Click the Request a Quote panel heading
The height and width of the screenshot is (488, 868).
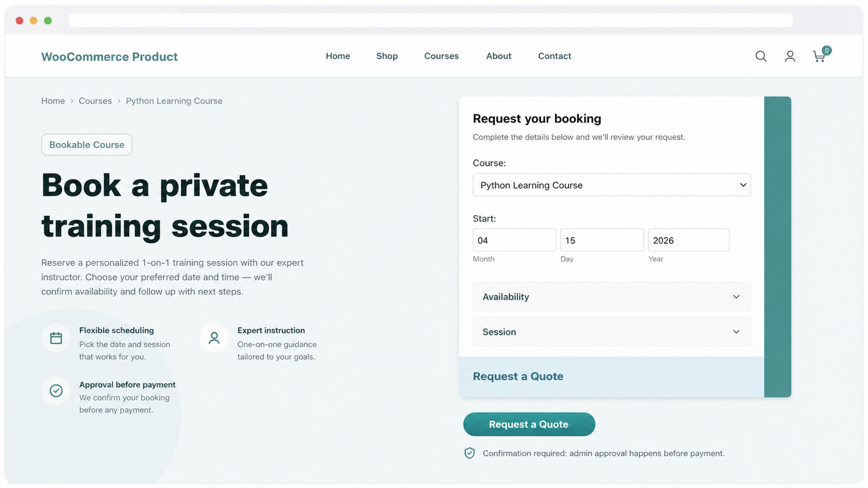click(518, 376)
